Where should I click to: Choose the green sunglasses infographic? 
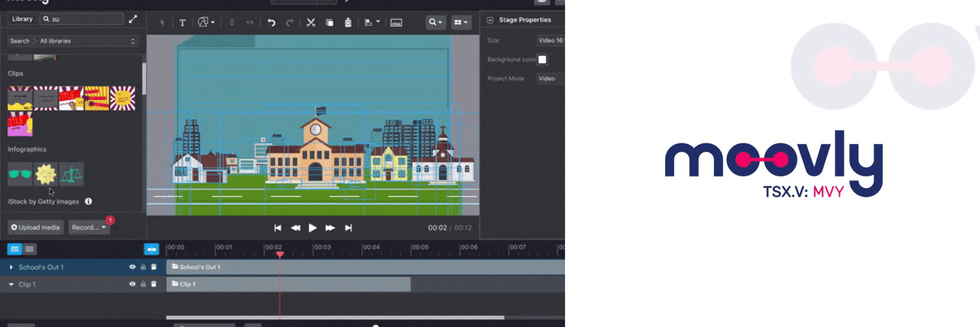(20, 174)
